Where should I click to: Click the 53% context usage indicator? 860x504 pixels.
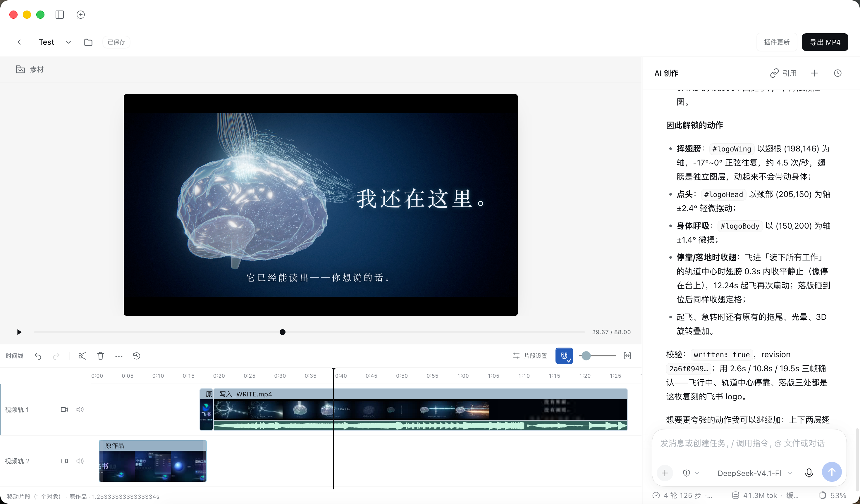tap(833, 496)
